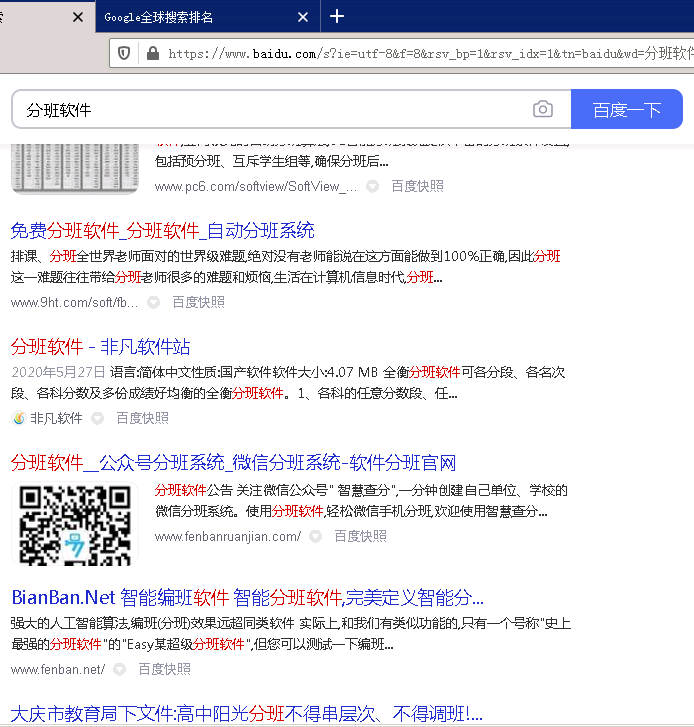
Task: Open the www.9ht.com/soft result URL
Action: (x=74, y=302)
